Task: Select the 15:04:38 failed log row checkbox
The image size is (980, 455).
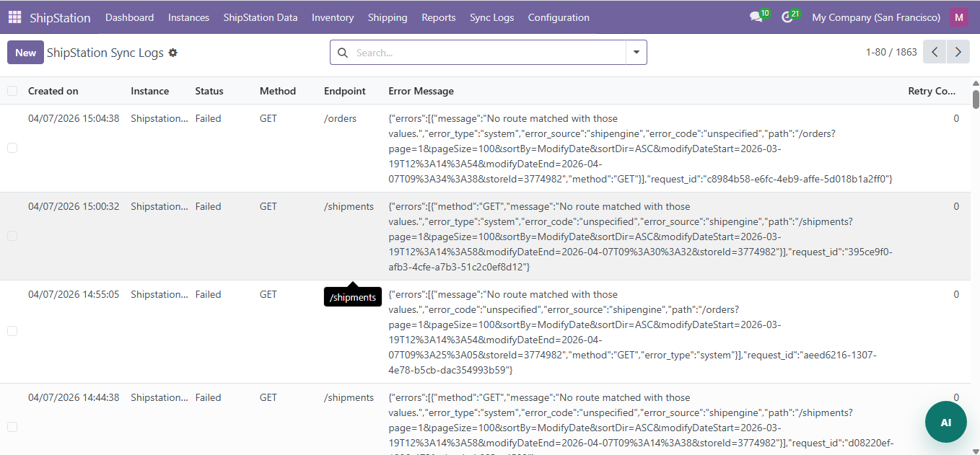Action: (x=12, y=147)
